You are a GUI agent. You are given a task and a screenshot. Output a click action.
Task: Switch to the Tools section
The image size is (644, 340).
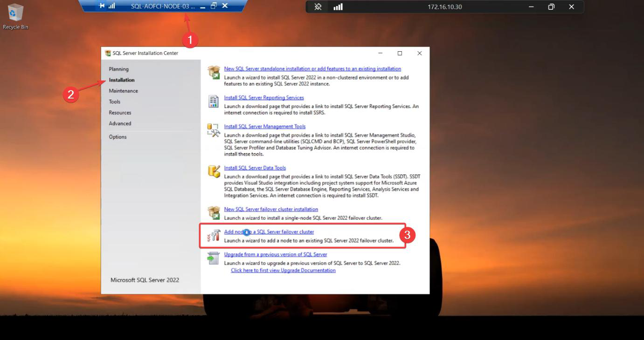click(x=114, y=102)
